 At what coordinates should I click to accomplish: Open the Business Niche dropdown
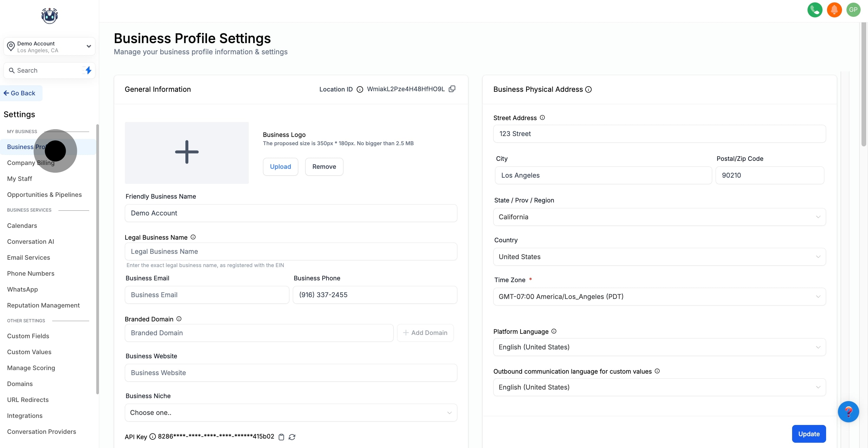coord(291,412)
